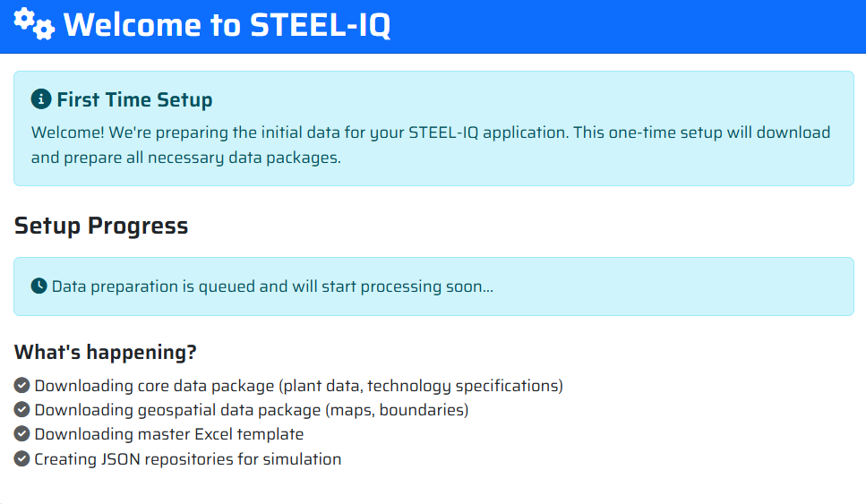Click empty area of blue header bar
The height and width of the screenshot is (504, 866).
(627, 25)
